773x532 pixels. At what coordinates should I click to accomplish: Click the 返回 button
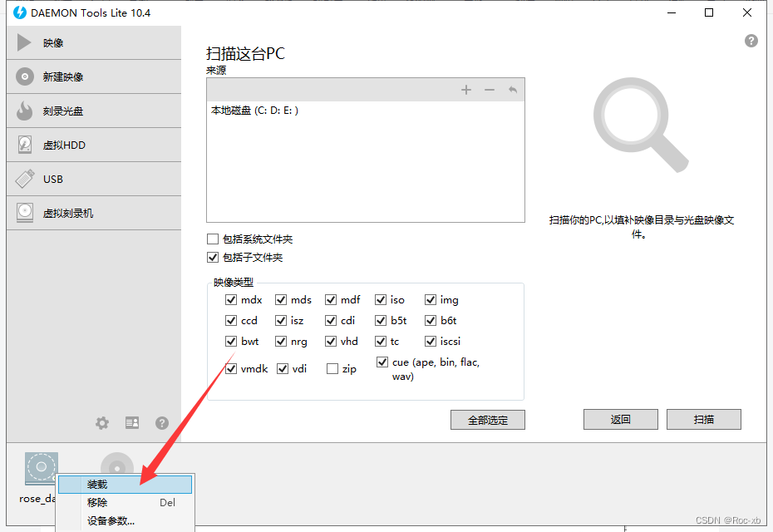621,420
